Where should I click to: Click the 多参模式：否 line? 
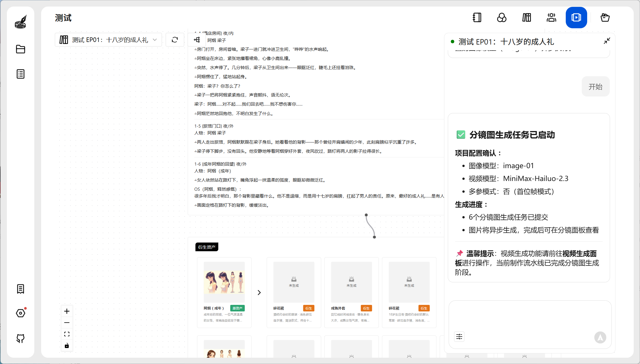(x=512, y=191)
